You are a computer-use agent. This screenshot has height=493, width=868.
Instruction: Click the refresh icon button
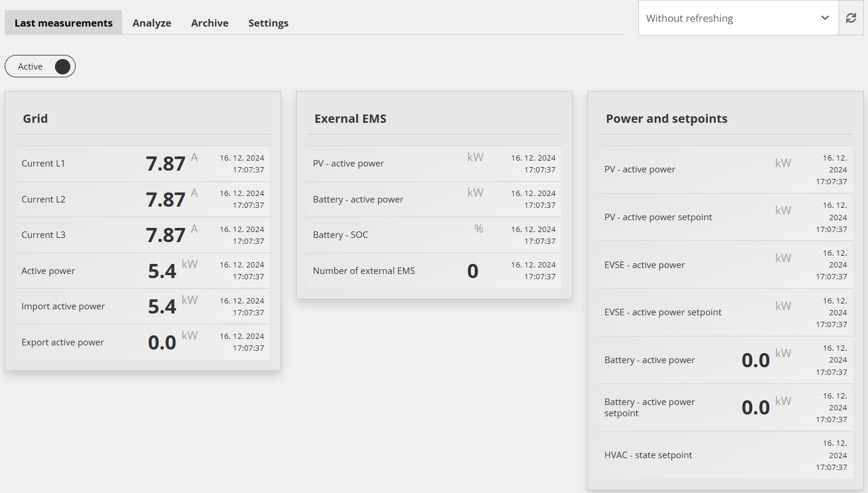coord(851,18)
